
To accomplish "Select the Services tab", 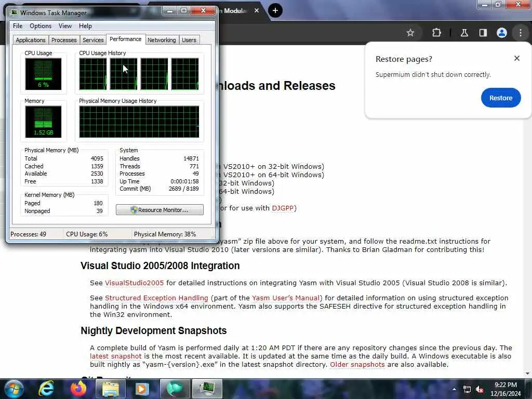I will 93,40.
